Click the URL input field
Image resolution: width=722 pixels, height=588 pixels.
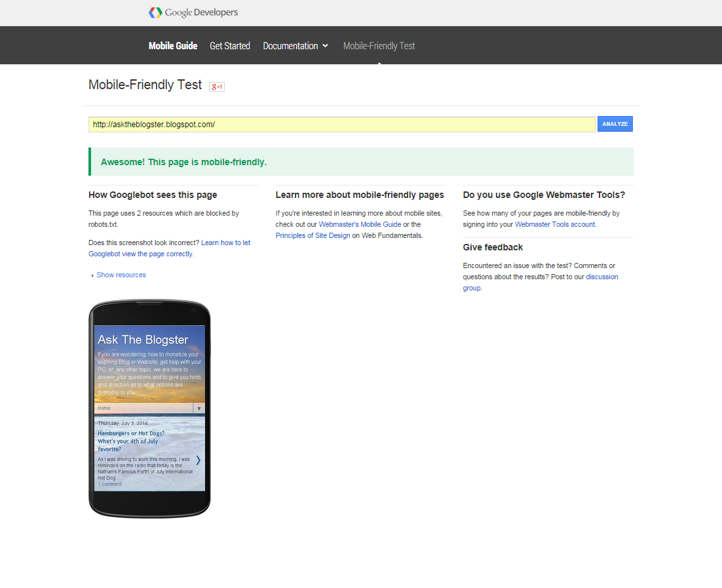(x=342, y=125)
